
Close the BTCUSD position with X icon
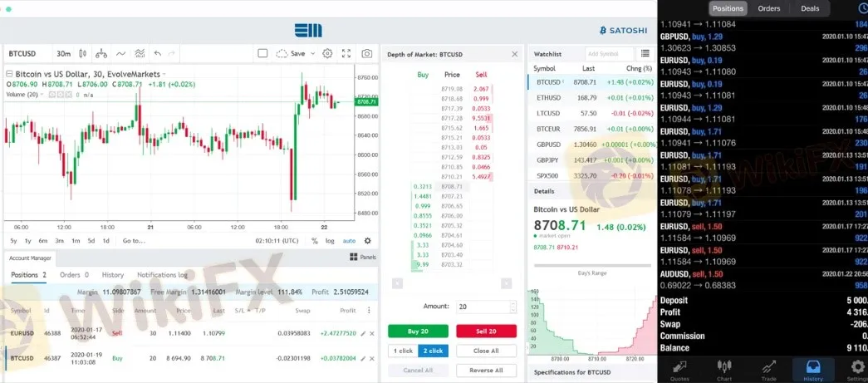point(372,358)
